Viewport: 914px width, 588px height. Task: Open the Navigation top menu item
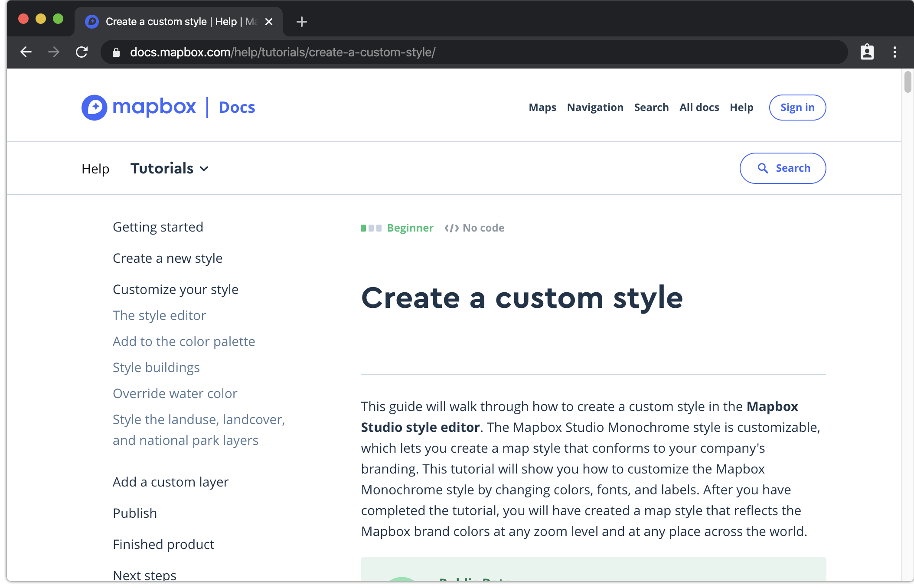595,107
